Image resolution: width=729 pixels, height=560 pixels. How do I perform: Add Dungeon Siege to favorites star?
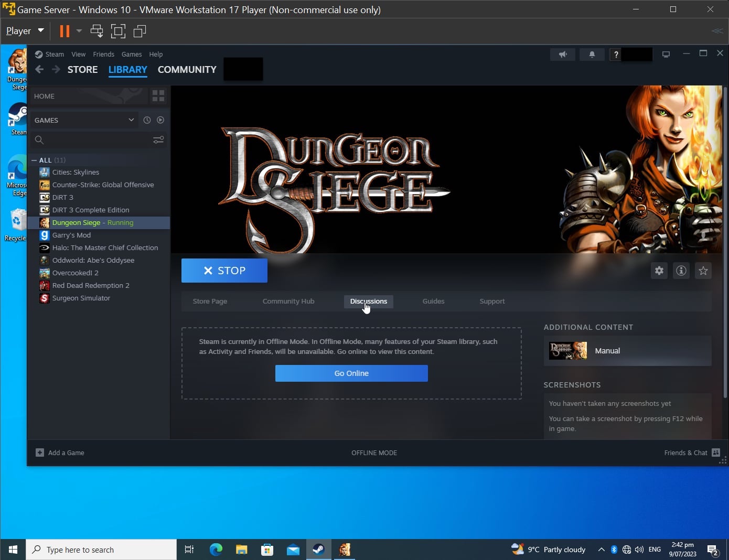(703, 271)
